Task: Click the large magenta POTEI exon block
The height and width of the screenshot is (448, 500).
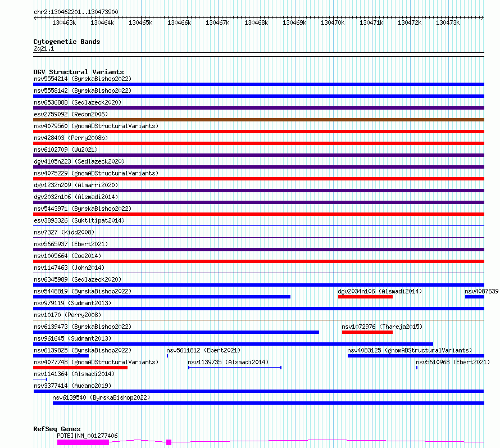Action: coord(83,442)
